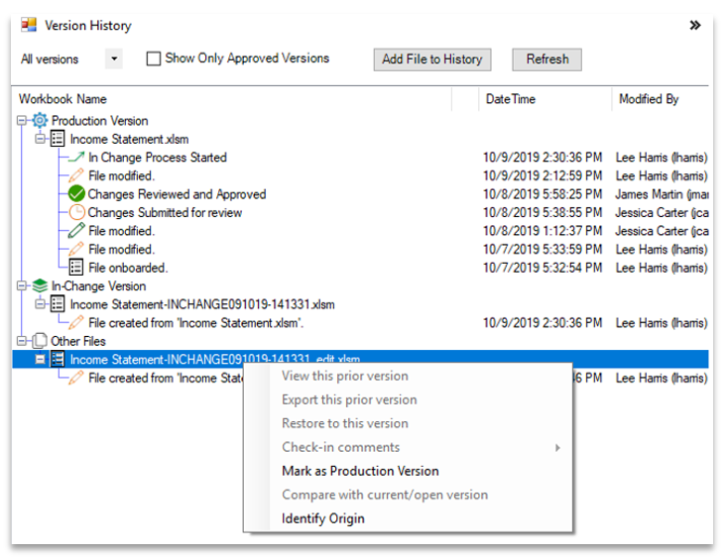Select the Other Files label
The height and width of the screenshot is (560, 728).
(x=78, y=342)
